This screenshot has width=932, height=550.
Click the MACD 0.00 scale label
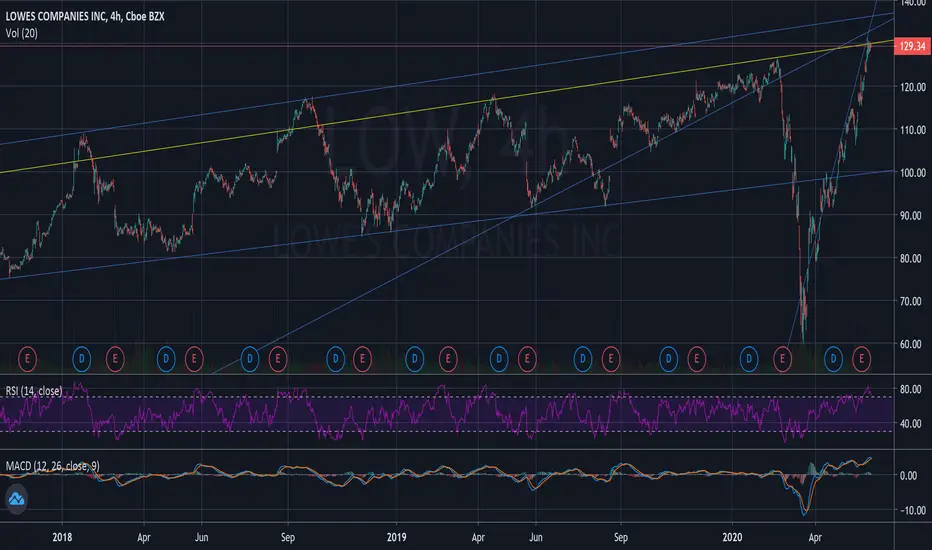pyautogui.click(x=908, y=476)
